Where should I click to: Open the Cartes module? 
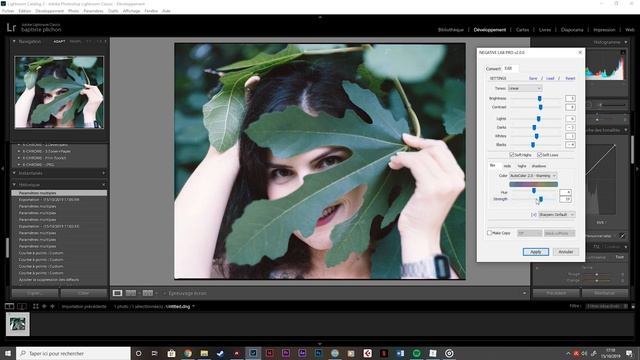(522, 30)
